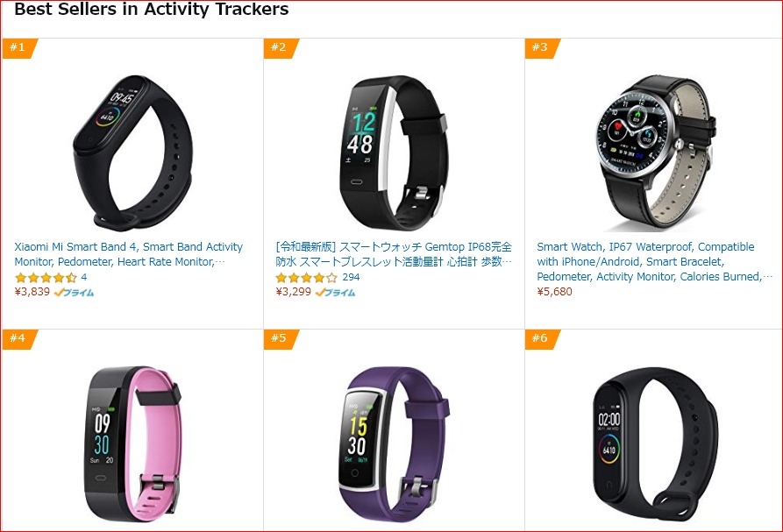The height and width of the screenshot is (532, 783).
Task: View the 294 reviews of the Gemtop tracker
Action: click(351, 277)
